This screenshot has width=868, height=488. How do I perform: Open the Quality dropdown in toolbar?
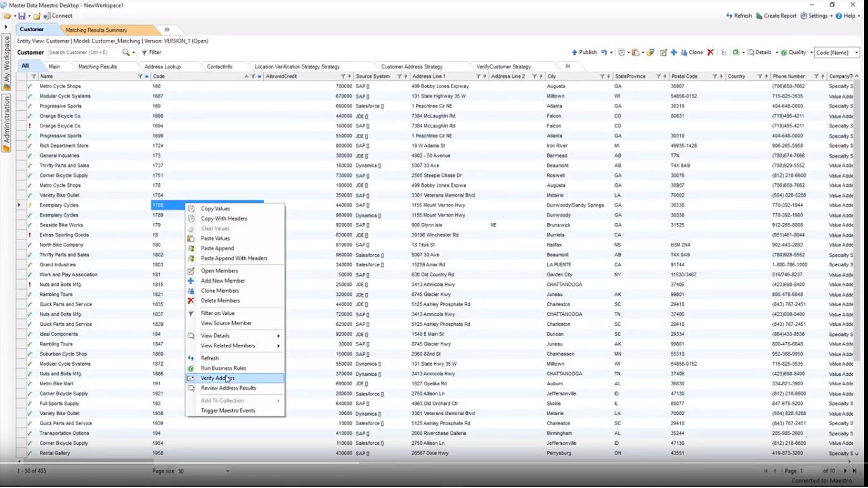point(795,53)
